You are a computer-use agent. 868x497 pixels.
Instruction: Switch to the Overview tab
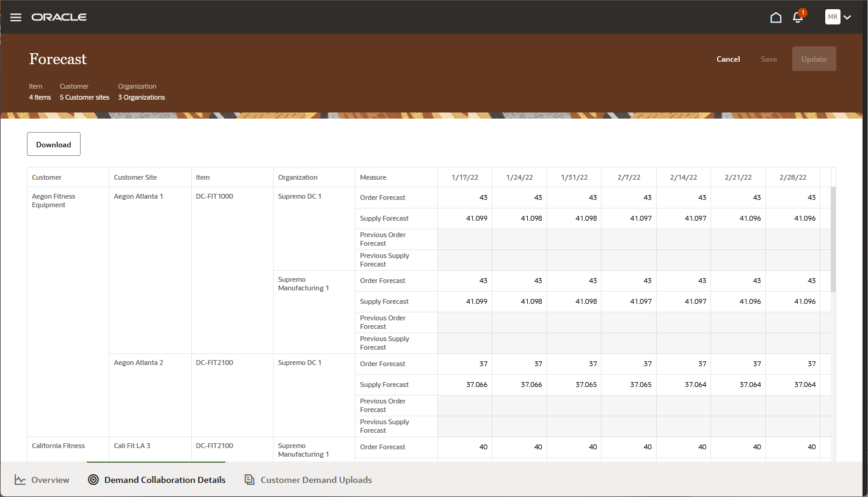[x=42, y=480]
